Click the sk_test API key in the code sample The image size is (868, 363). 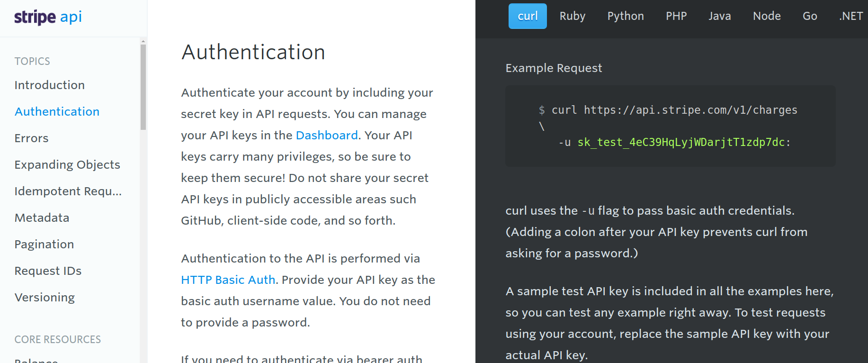681,142
